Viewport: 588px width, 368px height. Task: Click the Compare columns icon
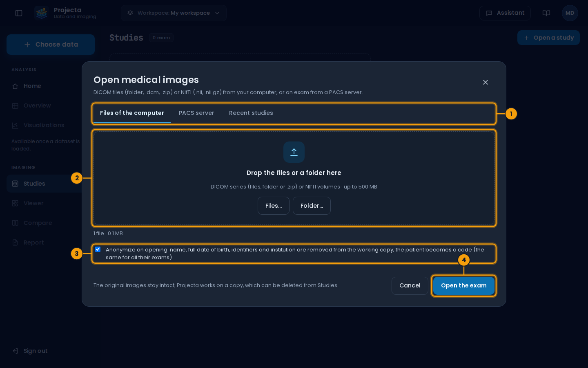tap(15, 223)
